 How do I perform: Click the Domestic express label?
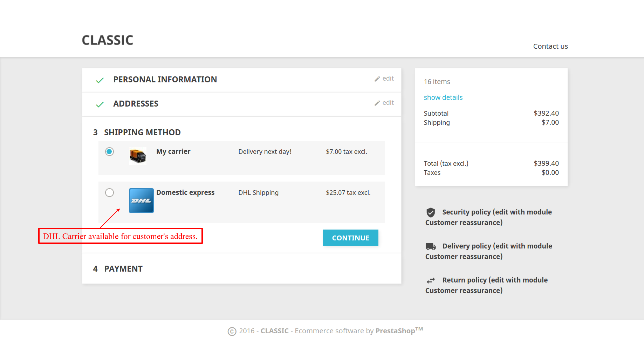185,192
